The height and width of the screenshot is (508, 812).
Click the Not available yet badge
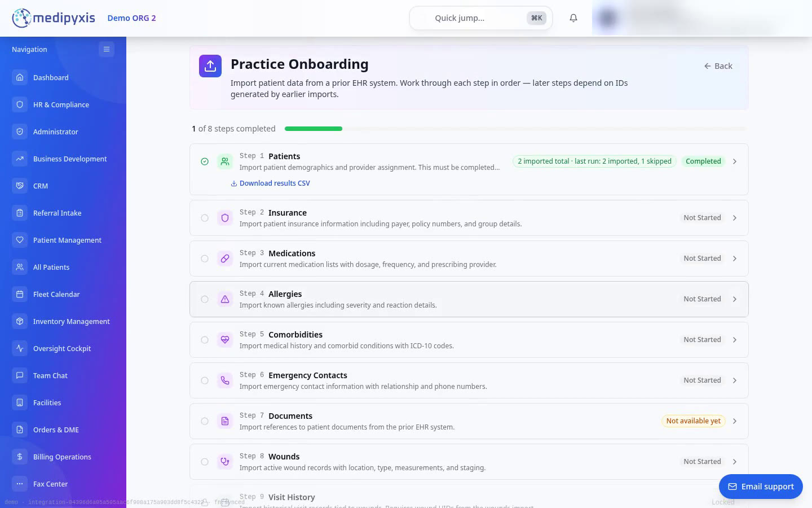(x=693, y=421)
